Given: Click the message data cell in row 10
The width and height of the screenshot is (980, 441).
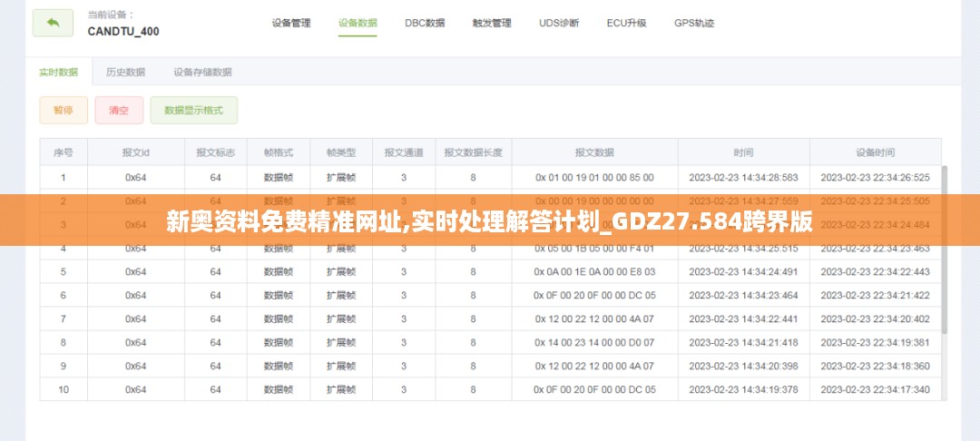Looking at the screenshot, I should click(594, 389).
